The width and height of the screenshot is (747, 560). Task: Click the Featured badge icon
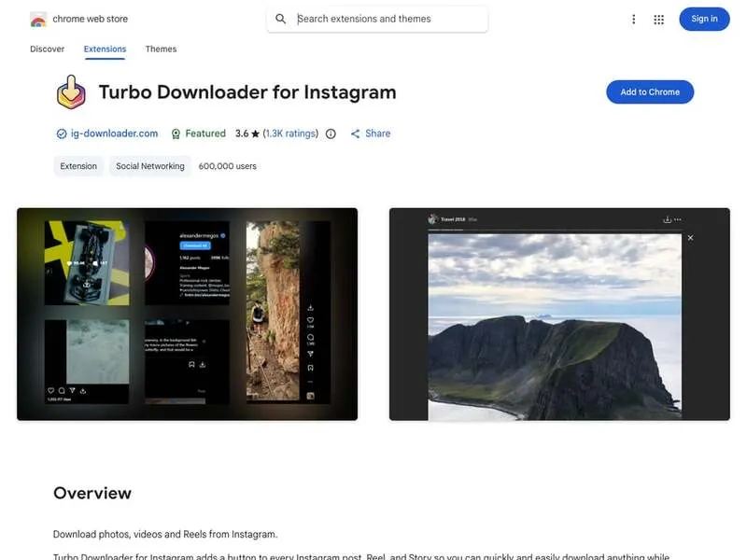coord(176,133)
